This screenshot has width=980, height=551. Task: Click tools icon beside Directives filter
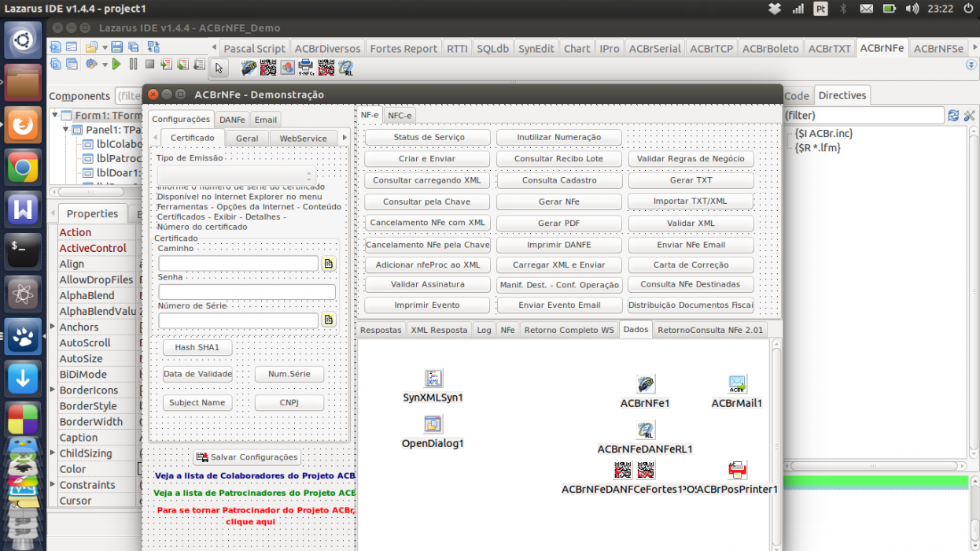click(969, 116)
